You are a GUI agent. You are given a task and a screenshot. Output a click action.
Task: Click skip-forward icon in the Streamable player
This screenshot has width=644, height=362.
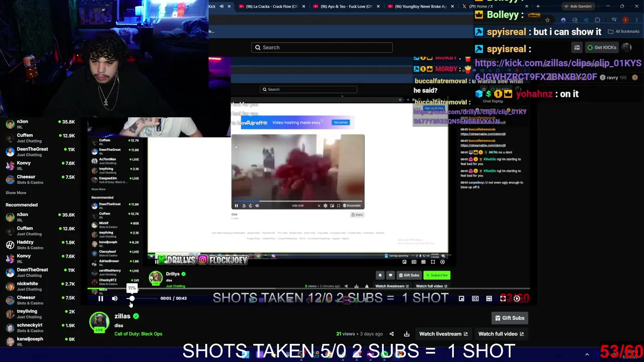[250, 206]
